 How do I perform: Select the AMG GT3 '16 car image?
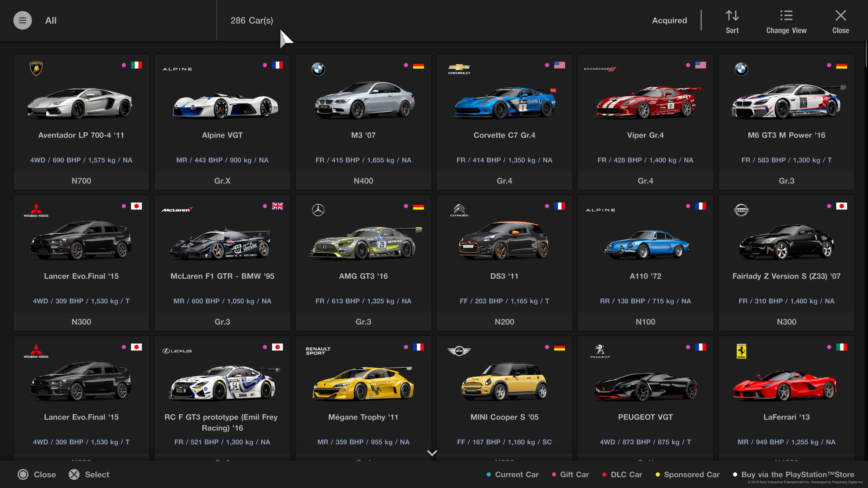365,243
